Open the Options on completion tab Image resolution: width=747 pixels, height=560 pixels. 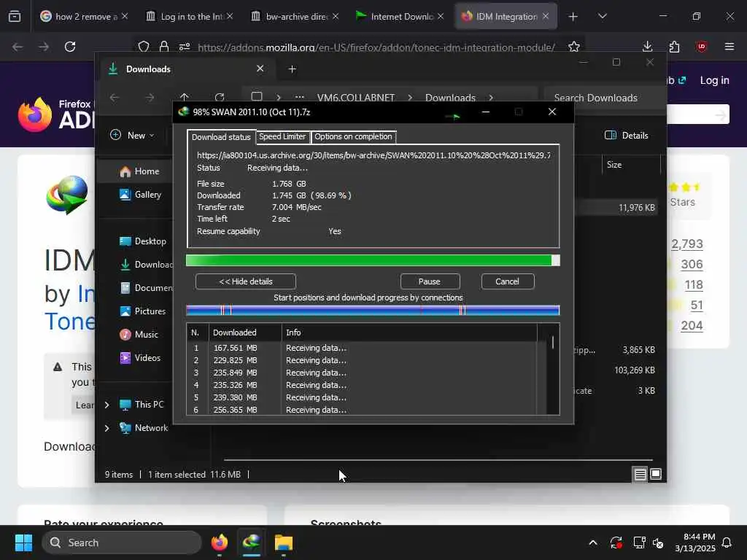click(353, 136)
